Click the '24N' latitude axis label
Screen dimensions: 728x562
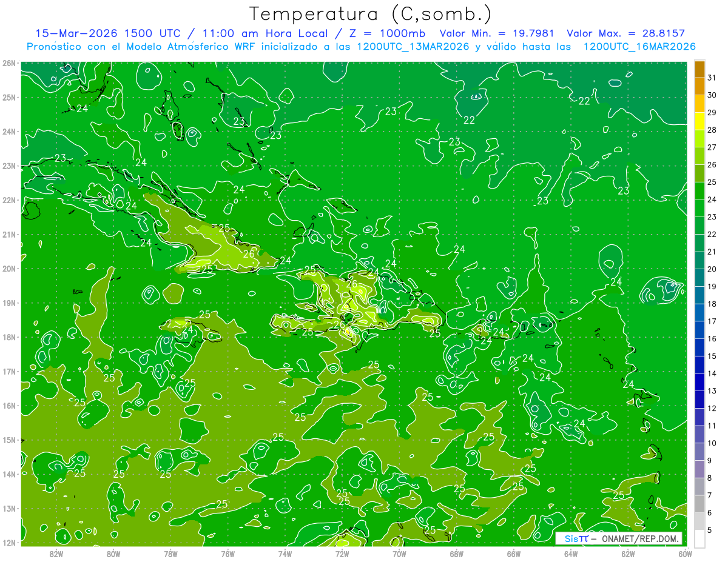click(8, 132)
